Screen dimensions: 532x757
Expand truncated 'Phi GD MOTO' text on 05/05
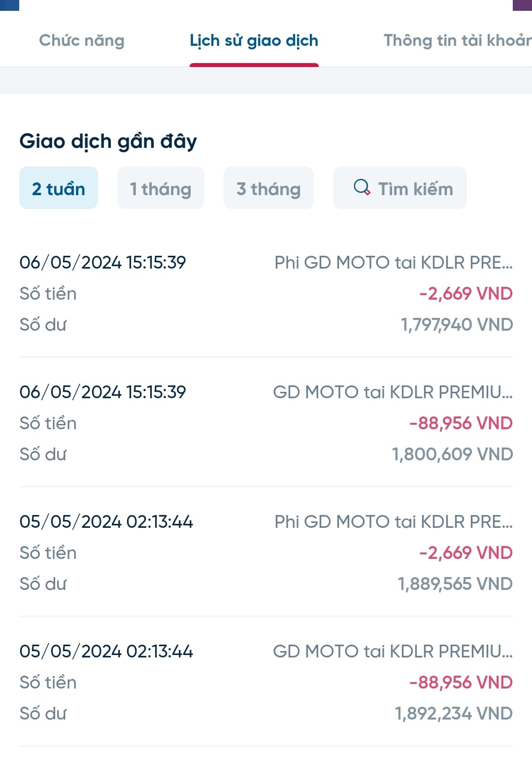pos(394,522)
